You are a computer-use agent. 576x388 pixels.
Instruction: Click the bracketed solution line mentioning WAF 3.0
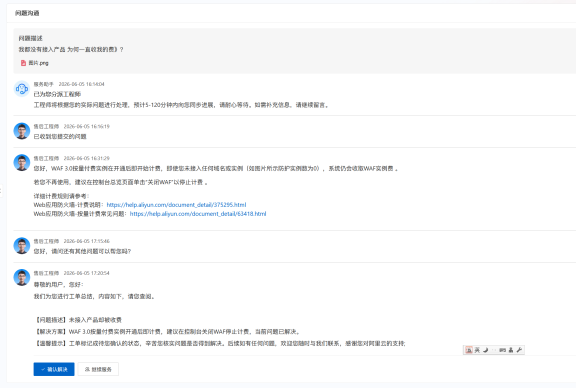point(168,332)
